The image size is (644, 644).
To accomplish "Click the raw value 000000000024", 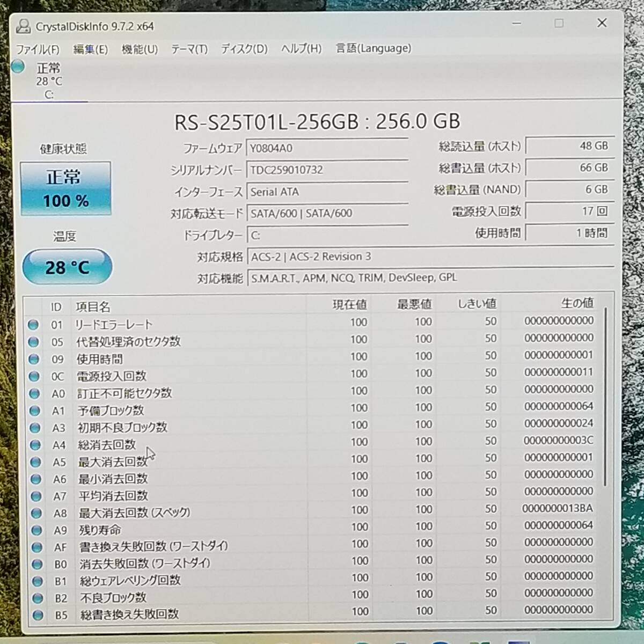I will coord(559,423).
